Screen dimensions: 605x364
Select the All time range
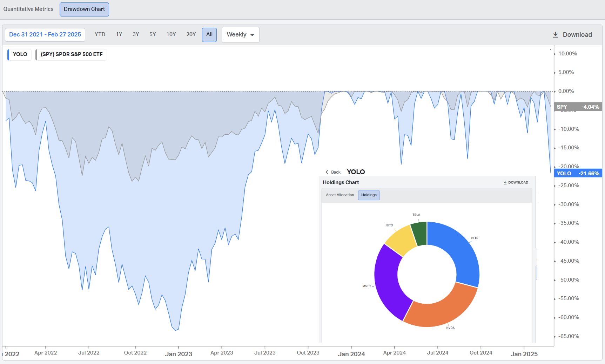209,35
